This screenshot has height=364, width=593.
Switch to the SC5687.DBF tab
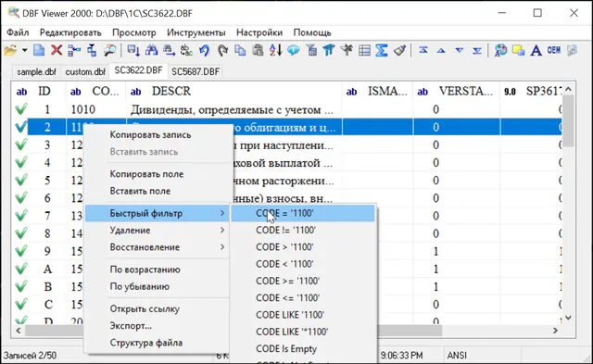pyautogui.click(x=196, y=71)
